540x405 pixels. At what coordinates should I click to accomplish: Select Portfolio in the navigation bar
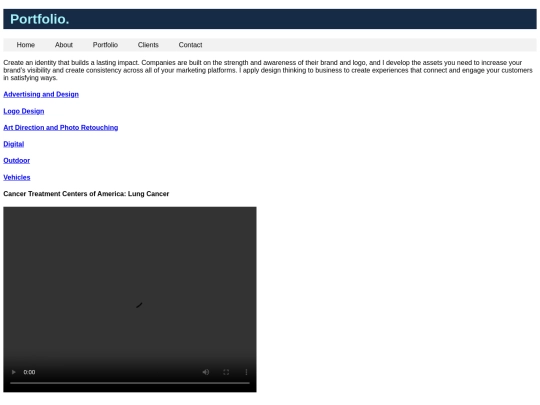click(x=105, y=45)
